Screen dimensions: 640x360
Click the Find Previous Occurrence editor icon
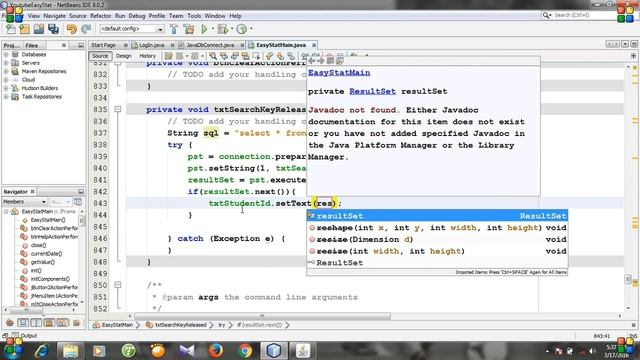pyautogui.click(x=224, y=56)
